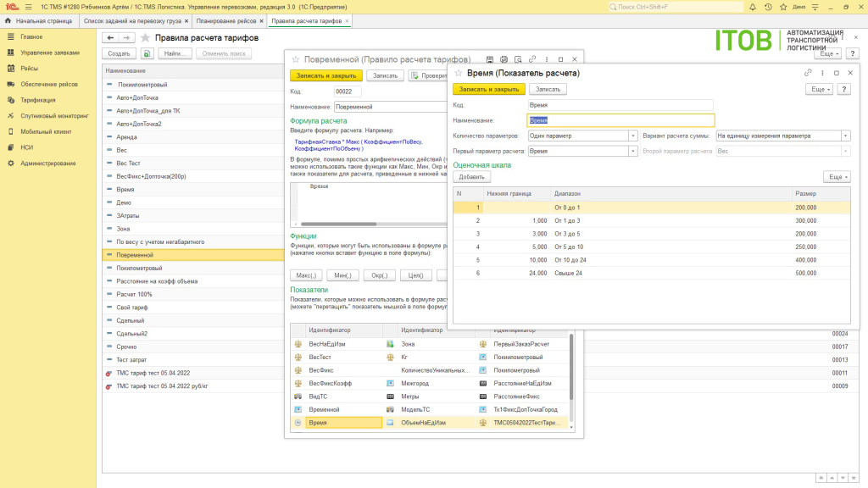
Task: Click preview icon in Повременной window
Action: tap(518, 59)
